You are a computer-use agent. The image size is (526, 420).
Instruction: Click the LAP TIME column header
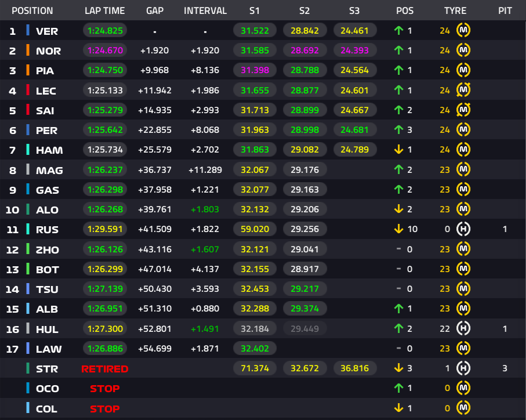click(x=104, y=11)
